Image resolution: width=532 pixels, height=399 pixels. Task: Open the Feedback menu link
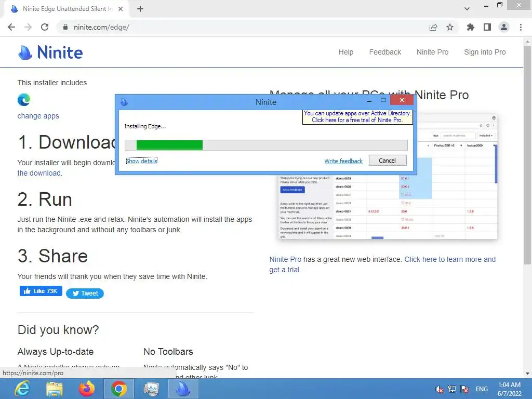pyautogui.click(x=385, y=52)
